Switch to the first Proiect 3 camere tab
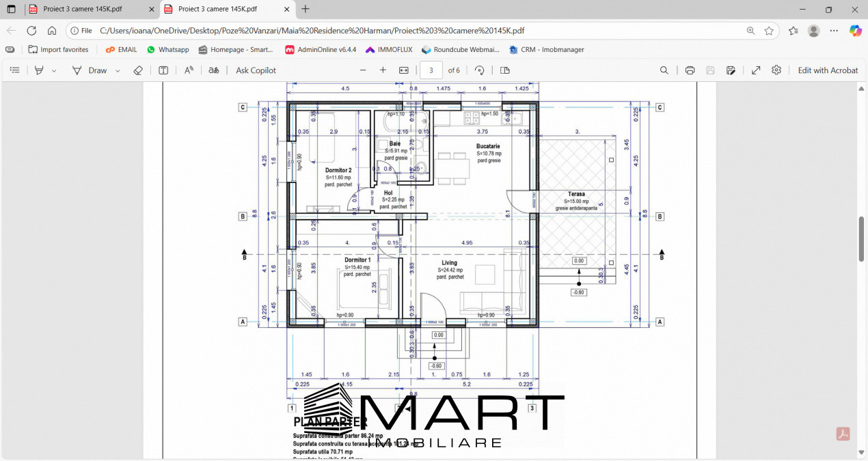This screenshot has width=868, height=461. coord(82,10)
